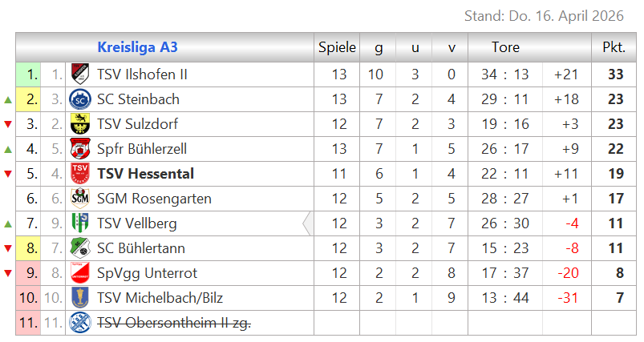Click the TSV Michelbach/Bilz club crest
The height and width of the screenshot is (342, 644).
pos(79,298)
